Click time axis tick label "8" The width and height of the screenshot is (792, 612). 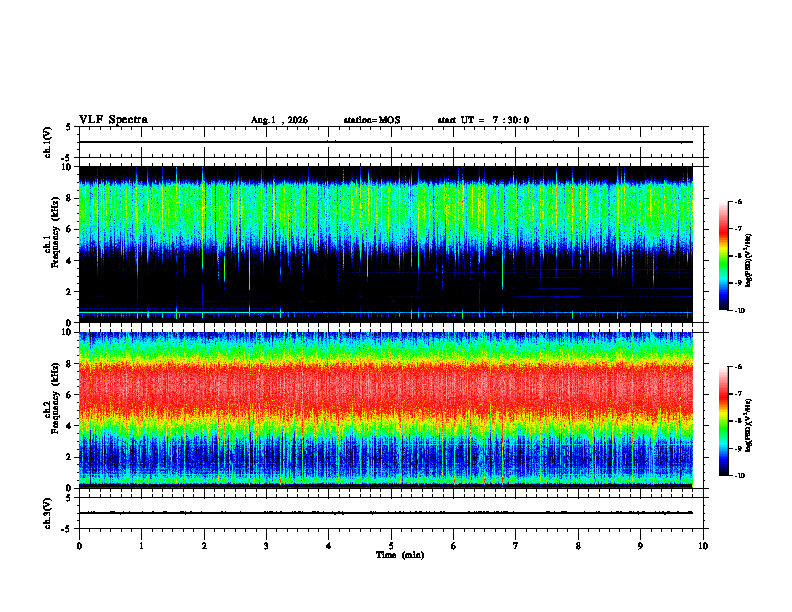pos(578,546)
